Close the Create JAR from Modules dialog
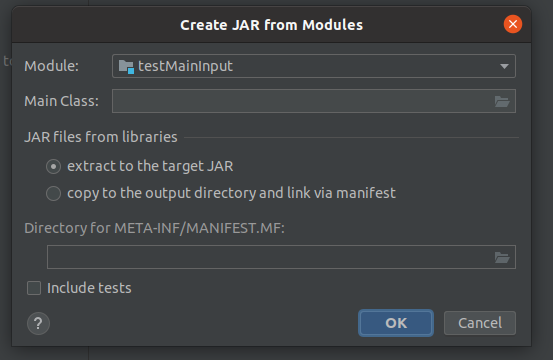 (513, 24)
